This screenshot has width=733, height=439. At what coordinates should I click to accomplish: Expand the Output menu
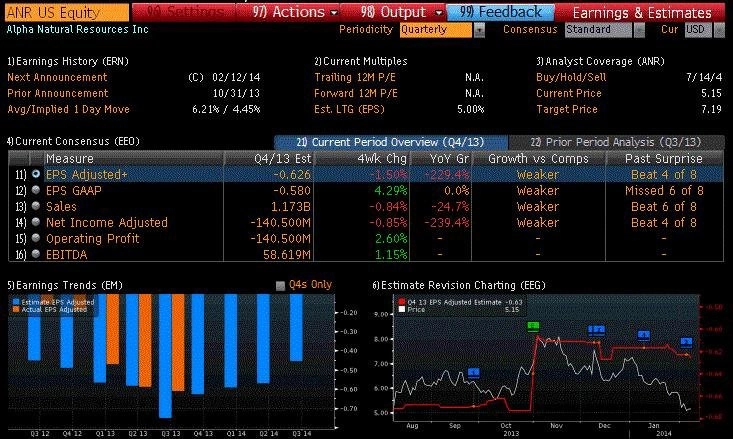pos(401,12)
